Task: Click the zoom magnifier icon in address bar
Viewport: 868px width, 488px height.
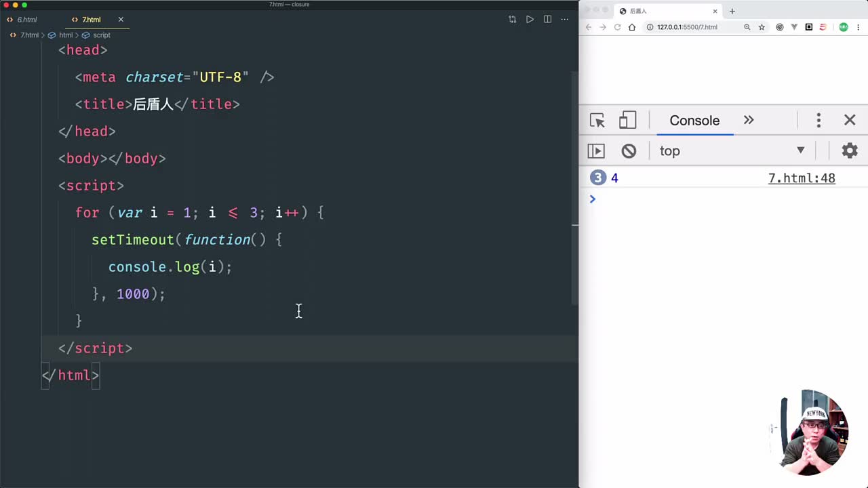Action: [747, 27]
